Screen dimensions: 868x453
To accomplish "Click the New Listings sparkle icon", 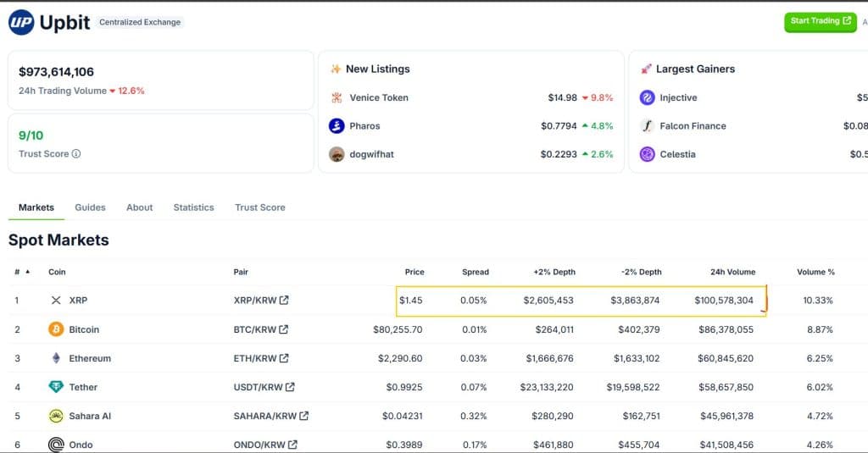I will click(336, 69).
